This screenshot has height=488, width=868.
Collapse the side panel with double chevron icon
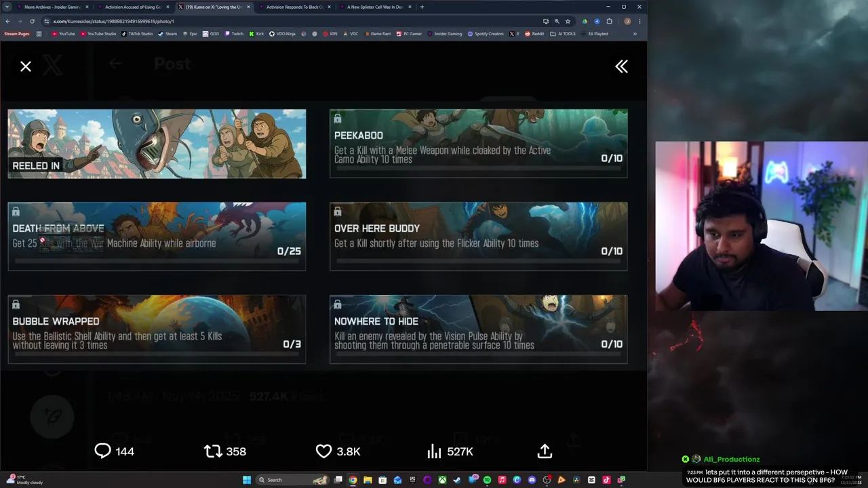621,66
